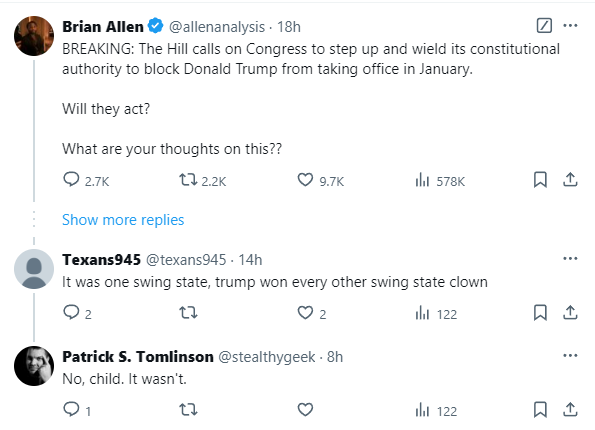Open more options on Texans945's reply
This screenshot has height=430, width=595.
point(570,259)
